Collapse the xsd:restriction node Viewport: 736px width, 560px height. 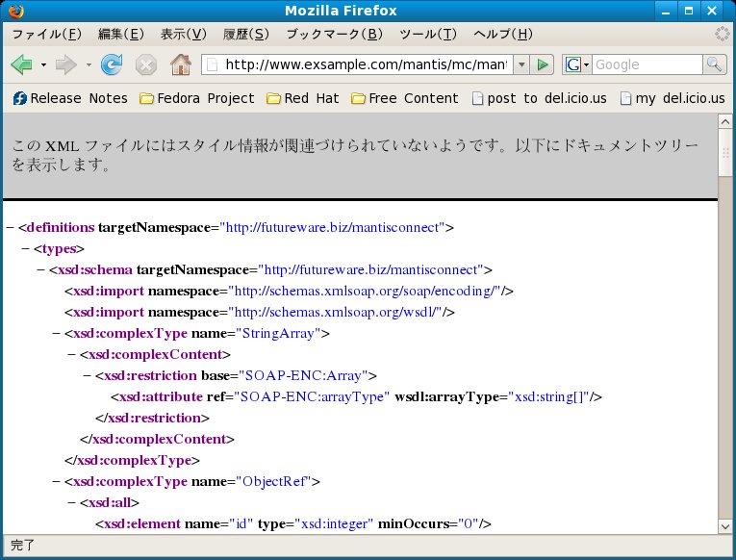[88, 375]
